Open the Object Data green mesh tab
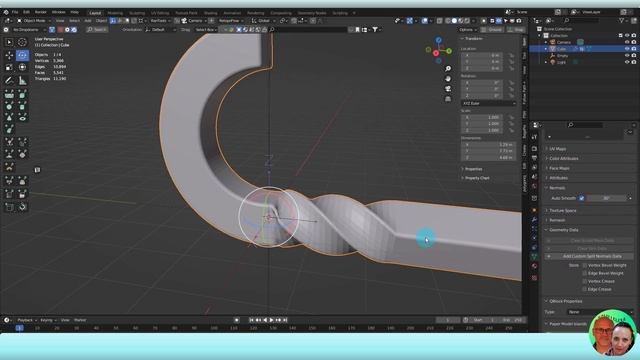 pyautogui.click(x=534, y=256)
